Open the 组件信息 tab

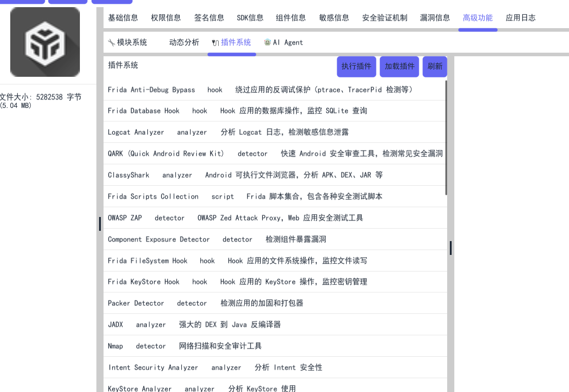[291, 17]
